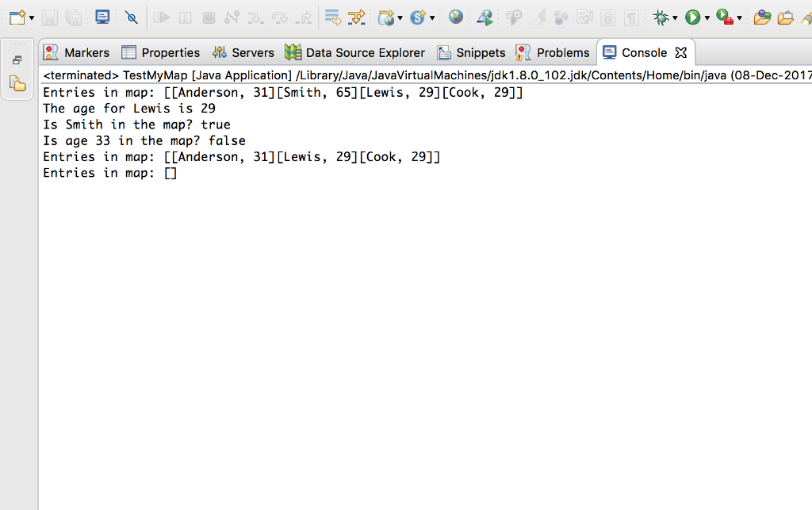Viewport: 812px width, 510px height.
Task: Click the Run External Tools icon
Action: click(x=725, y=17)
